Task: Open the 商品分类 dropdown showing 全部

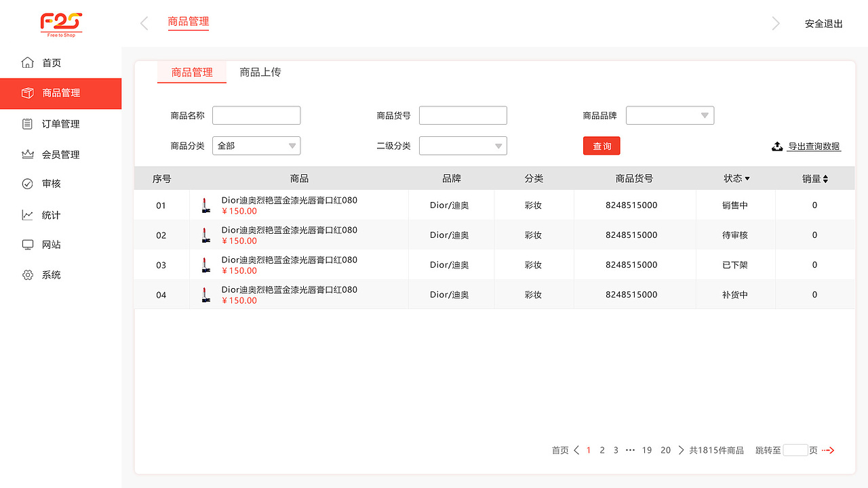Action: coord(256,146)
